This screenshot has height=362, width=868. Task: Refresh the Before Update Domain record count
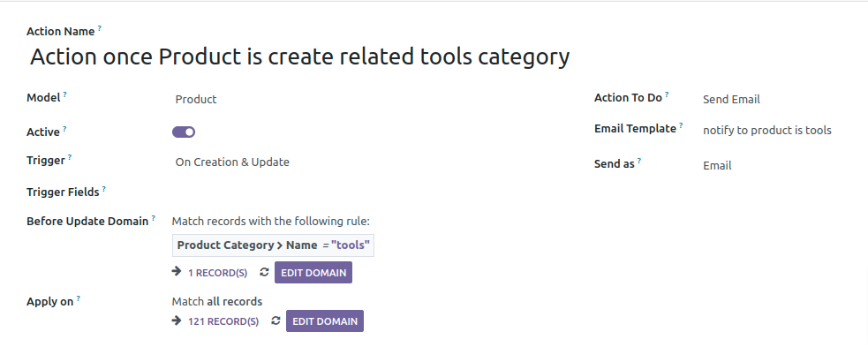tap(264, 272)
